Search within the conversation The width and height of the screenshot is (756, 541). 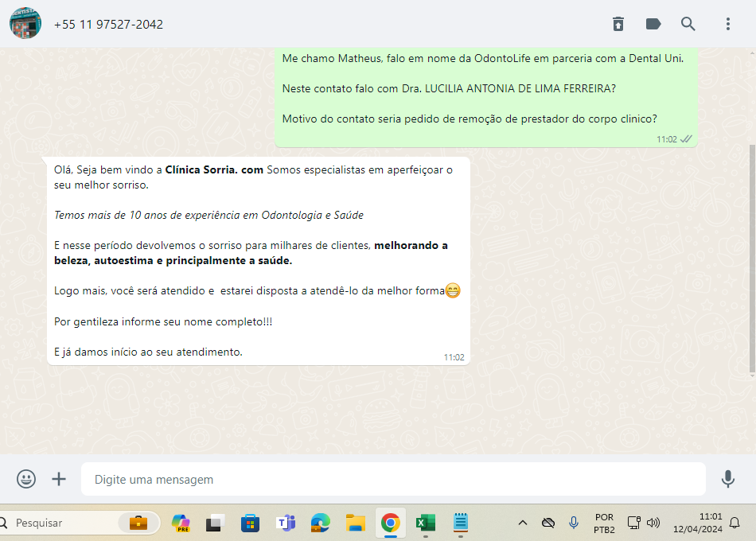pos(688,24)
